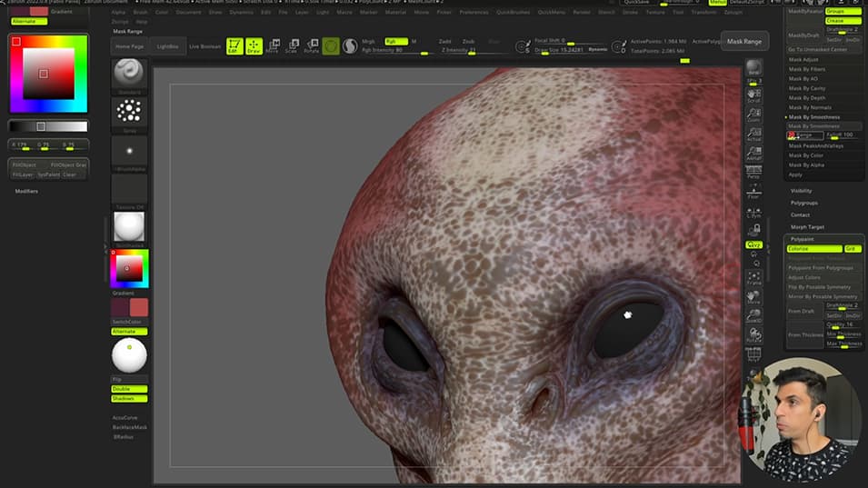Expand the Mask By Color section
The height and width of the screenshot is (488, 868).
click(x=805, y=155)
